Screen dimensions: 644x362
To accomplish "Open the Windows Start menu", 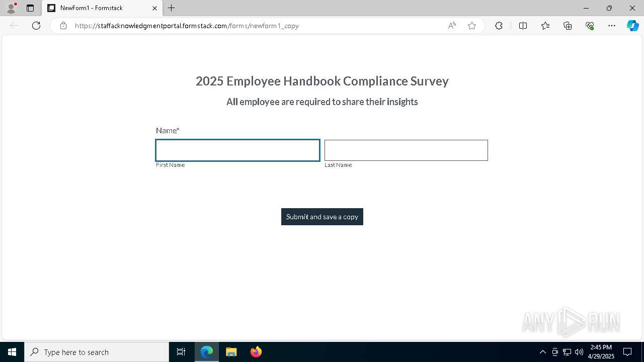I will tap(12, 352).
